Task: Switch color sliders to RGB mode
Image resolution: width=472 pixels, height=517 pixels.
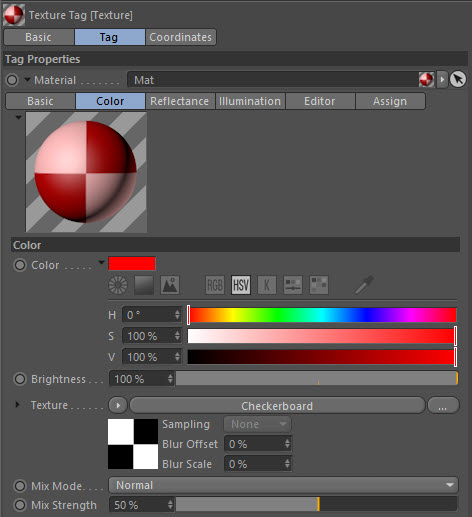Action: [x=215, y=285]
